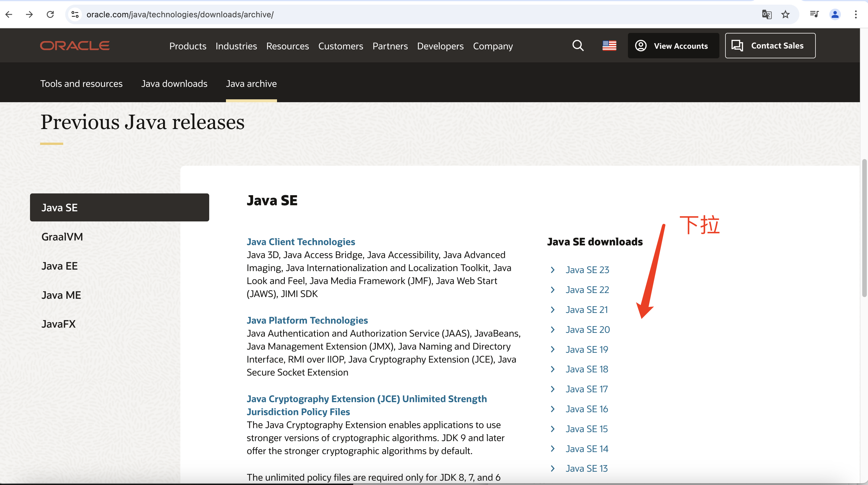Click the View Accounts user icon
Viewport: 868px width, 485px height.
coord(641,45)
